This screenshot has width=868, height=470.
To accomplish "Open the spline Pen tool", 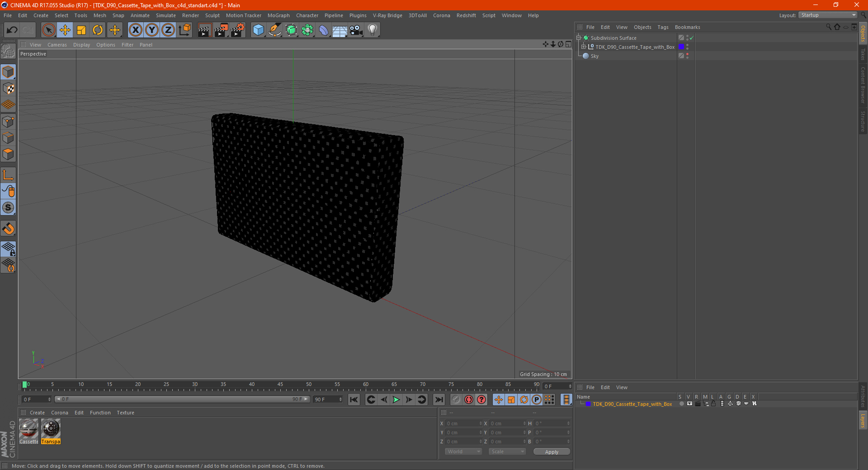I will (x=275, y=30).
